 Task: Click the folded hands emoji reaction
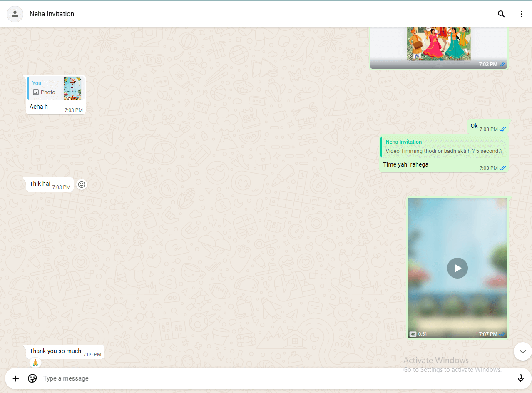click(35, 363)
